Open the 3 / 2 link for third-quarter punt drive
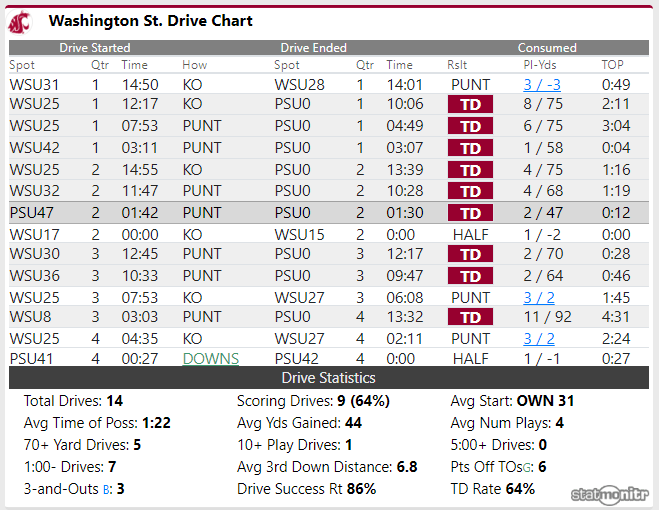Image resolution: width=659 pixels, height=510 pixels. coord(539,298)
